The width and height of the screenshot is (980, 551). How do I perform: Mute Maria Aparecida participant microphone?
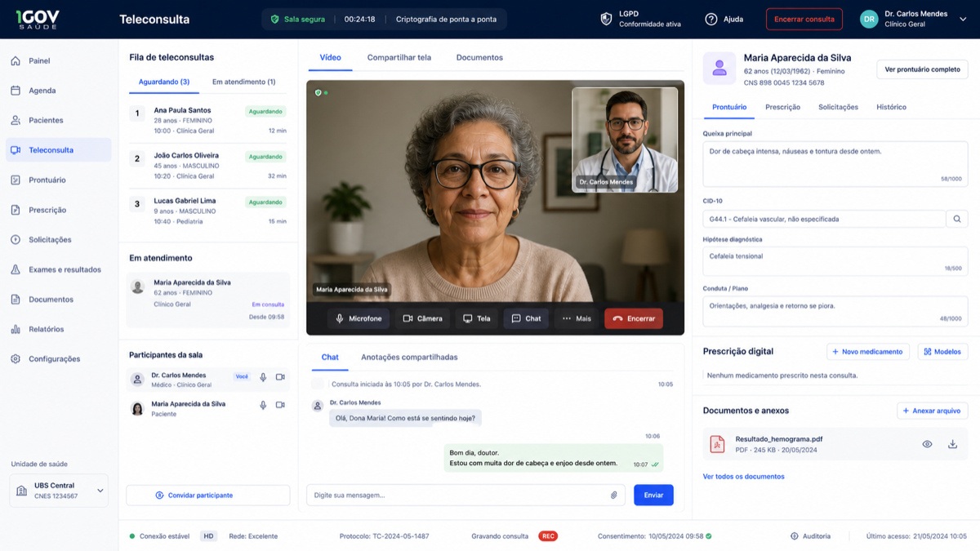(x=263, y=405)
